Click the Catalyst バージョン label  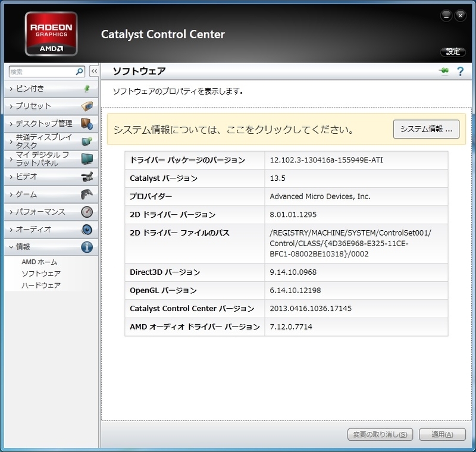click(x=164, y=178)
